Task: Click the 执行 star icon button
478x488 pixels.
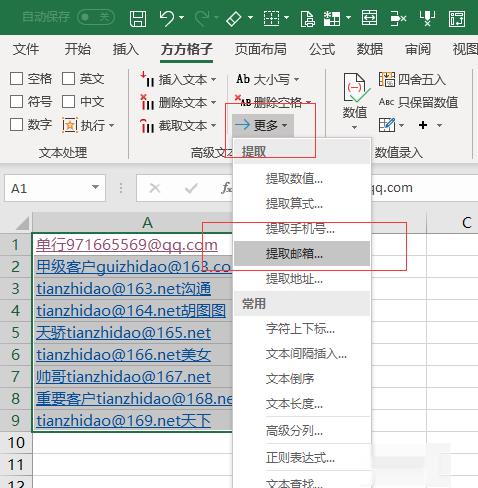Action: click(x=70, y=125)
